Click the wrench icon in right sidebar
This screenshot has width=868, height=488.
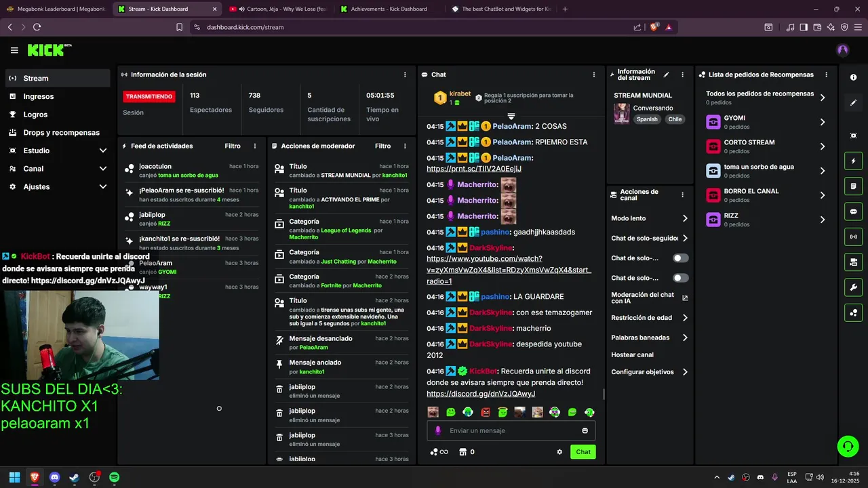pyautogui.click(x=853, y=287)
